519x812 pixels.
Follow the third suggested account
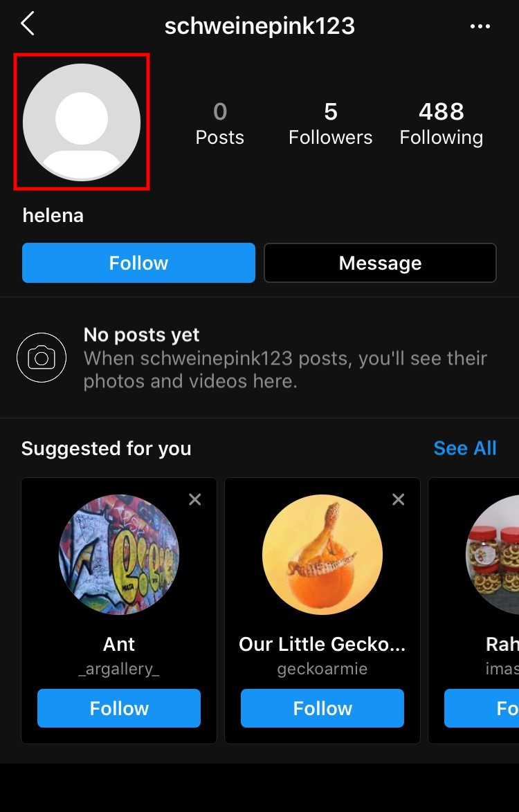(x=484, y=708)
